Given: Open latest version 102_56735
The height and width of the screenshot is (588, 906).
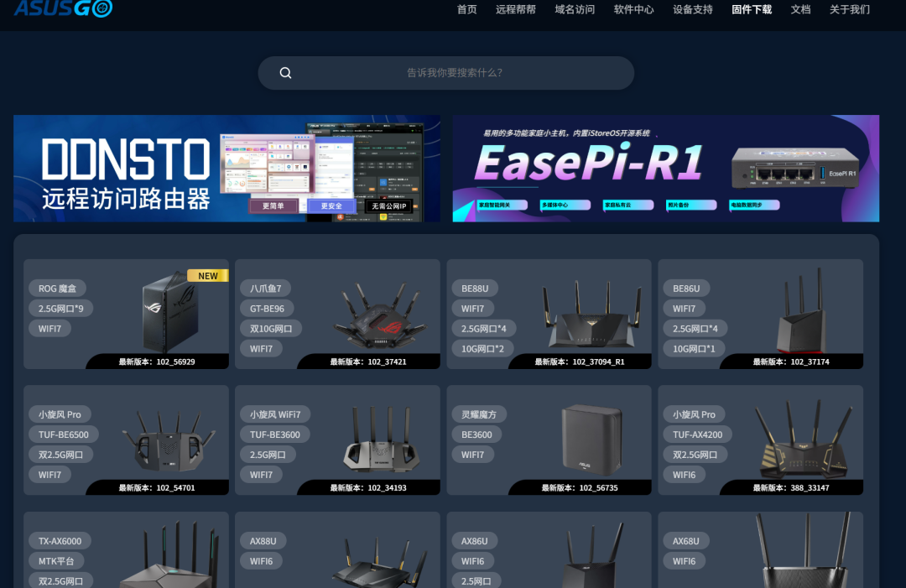Looking at the screenshot, I should pyautogui.click(x=580, y=487).
